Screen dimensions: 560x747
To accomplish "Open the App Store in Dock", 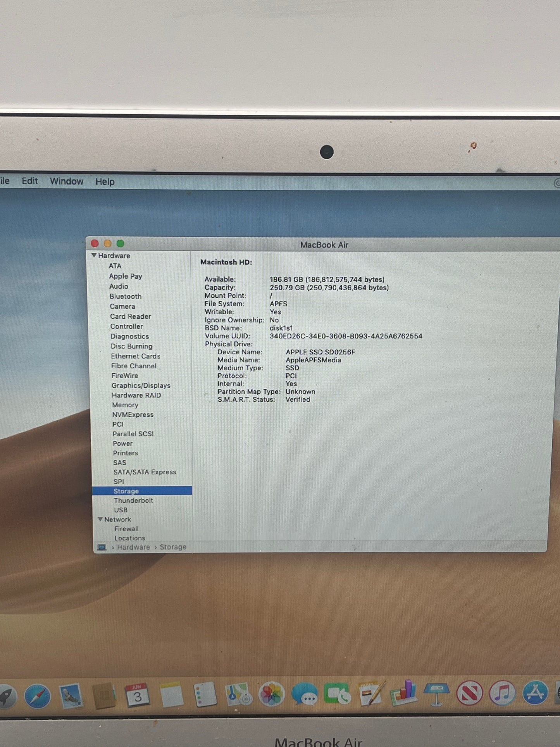I will [536, 692].
